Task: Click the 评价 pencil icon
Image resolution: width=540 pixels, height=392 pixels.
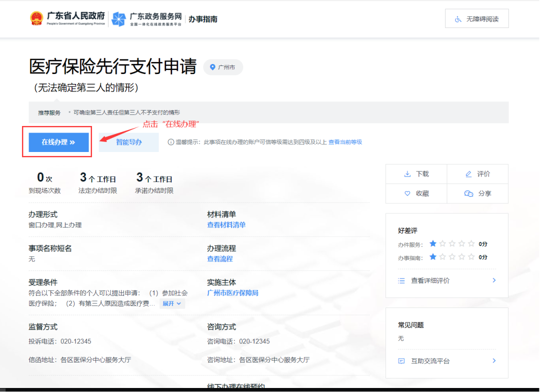Action: click(468, 174)
